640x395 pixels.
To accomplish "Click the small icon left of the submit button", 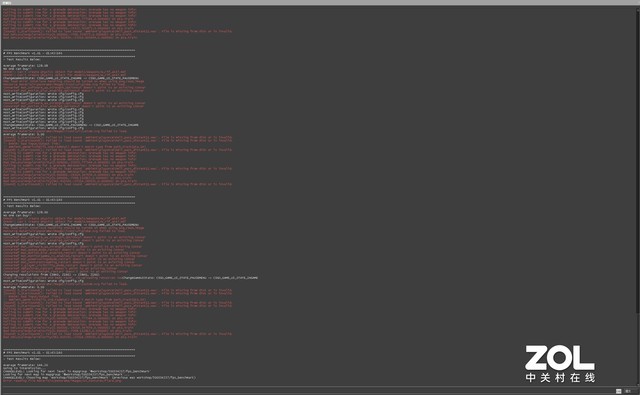I will coord(618,391).
